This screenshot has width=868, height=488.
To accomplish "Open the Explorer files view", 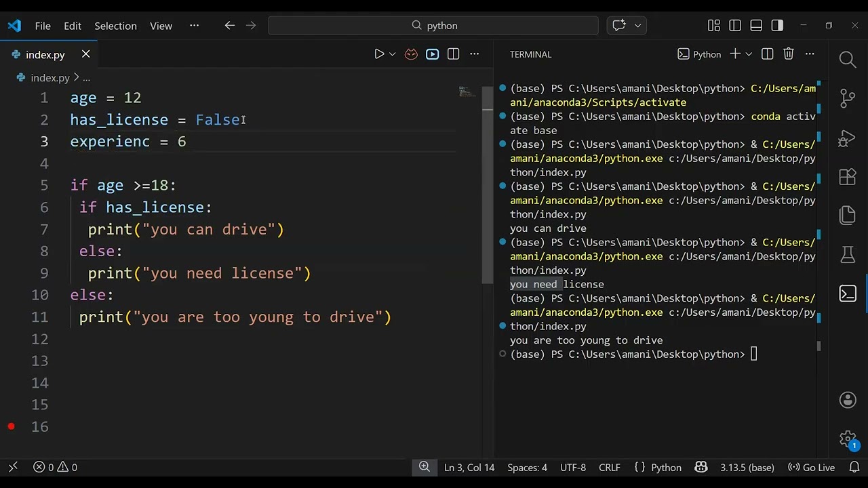I will pos(848,216).
